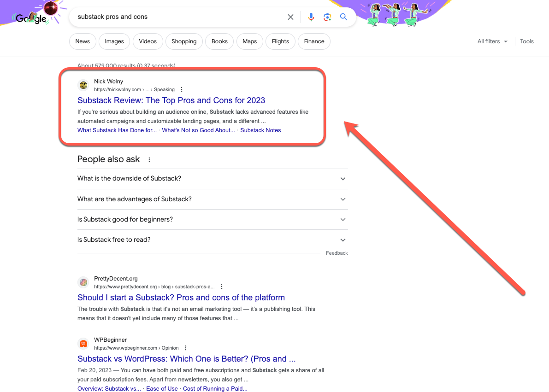Open options menu beside People also ask

pos(149,159)
